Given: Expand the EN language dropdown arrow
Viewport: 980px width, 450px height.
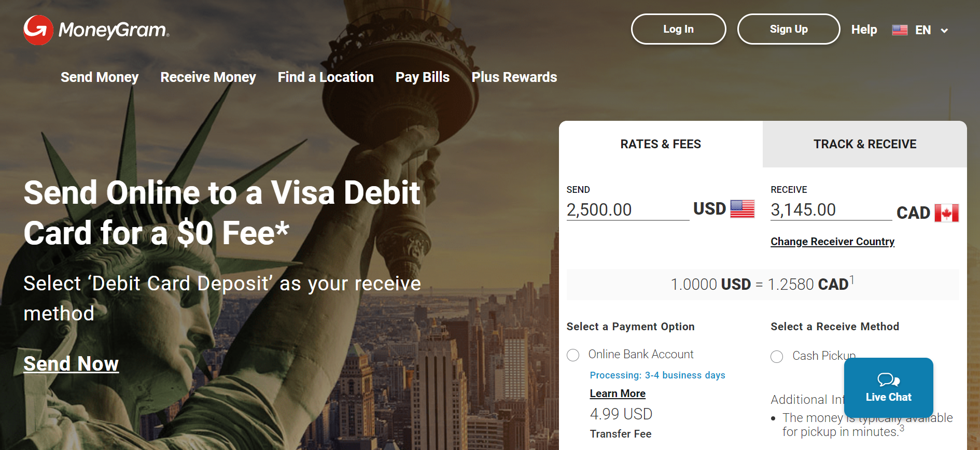Looking at the screenshot, I should pos(944,31).
